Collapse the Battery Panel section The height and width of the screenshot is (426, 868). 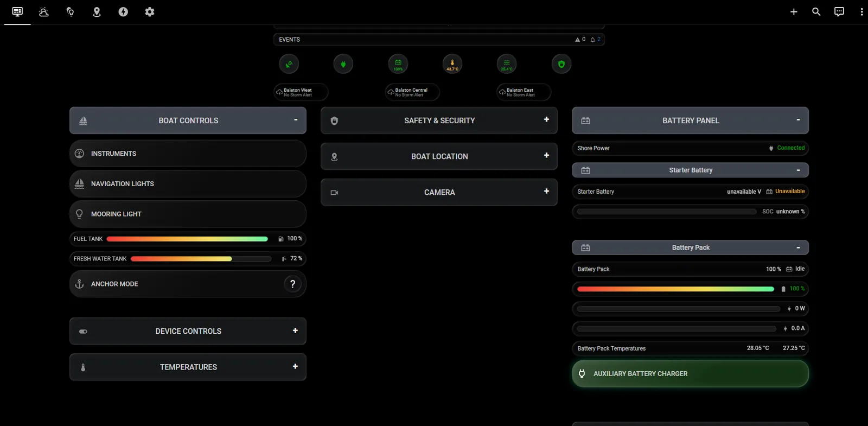pos(690,120)
